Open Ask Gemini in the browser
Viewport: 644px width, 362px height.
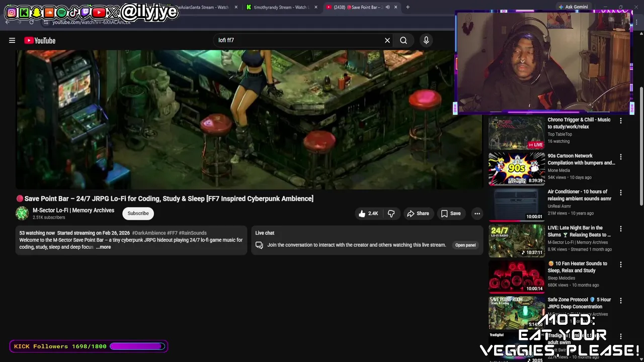coord(573,7)
